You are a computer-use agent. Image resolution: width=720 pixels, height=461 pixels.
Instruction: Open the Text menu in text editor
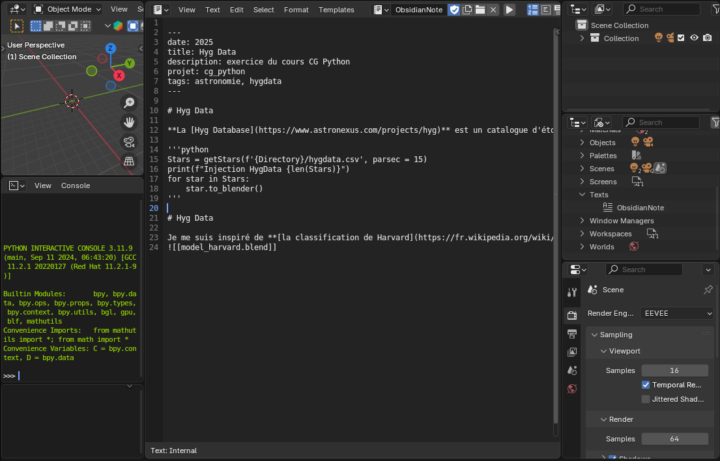coord(212,10)
